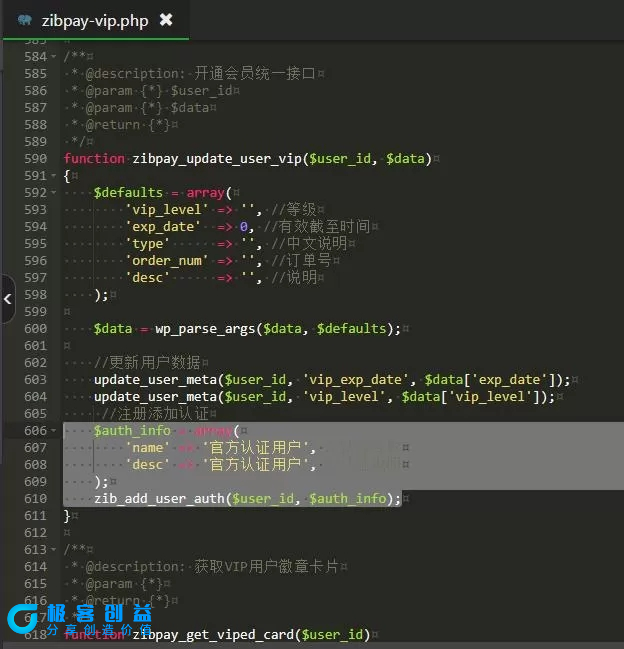Expand the collapsed left sidebar arrow

click(8, 298)
